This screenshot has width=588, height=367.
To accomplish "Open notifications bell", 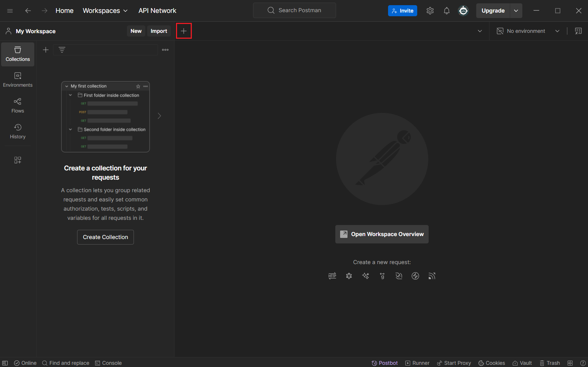I will [x=447, y=11].
